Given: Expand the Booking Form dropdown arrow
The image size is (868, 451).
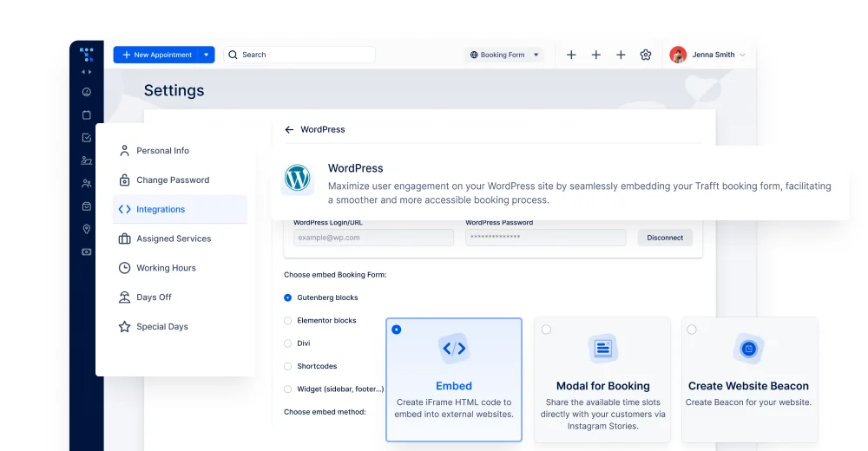Looking at the screenshot, I should tap(536, 55).
